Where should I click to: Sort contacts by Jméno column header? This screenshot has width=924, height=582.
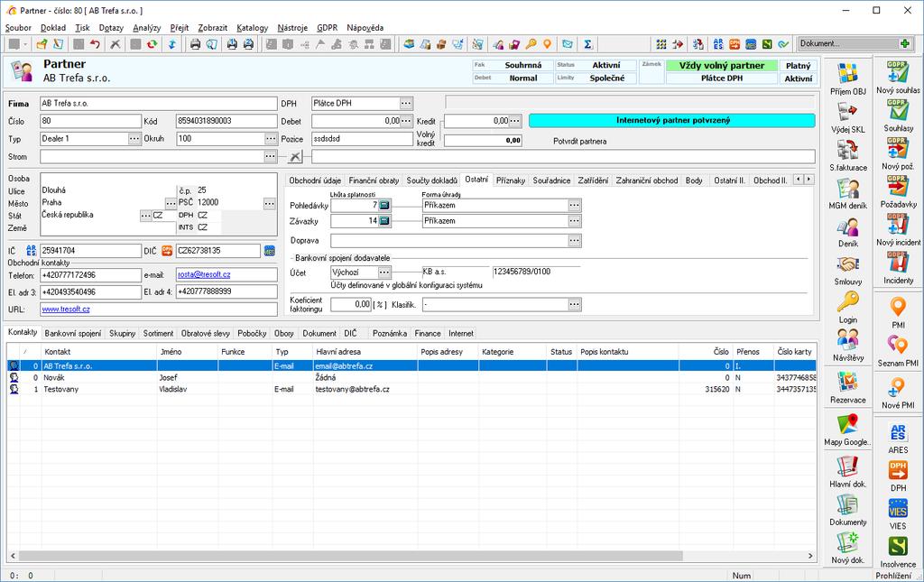click(x=188, y=352)
